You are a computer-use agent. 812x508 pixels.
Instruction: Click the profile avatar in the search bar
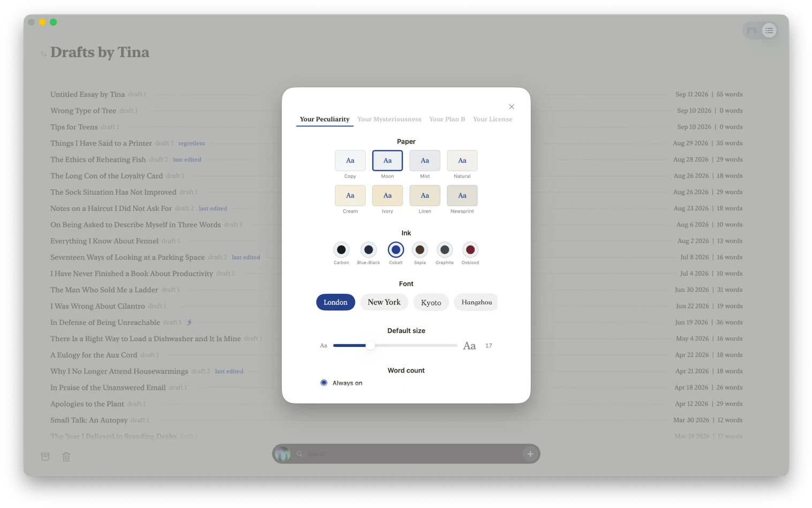[283, 454]
